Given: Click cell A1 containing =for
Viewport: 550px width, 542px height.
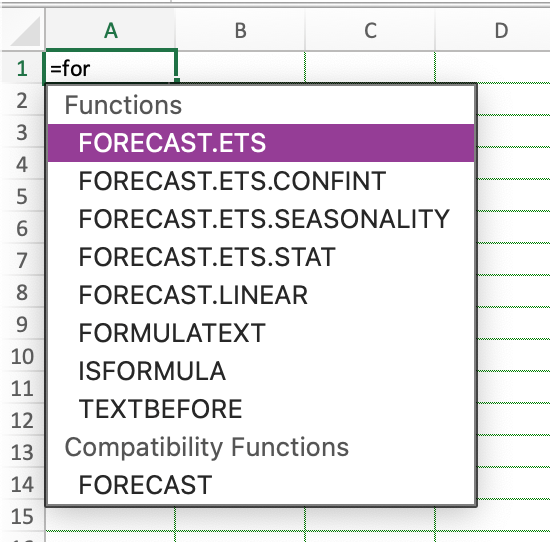Looking at the screenshot, I should pyautogui.click(x=110, y=67).
